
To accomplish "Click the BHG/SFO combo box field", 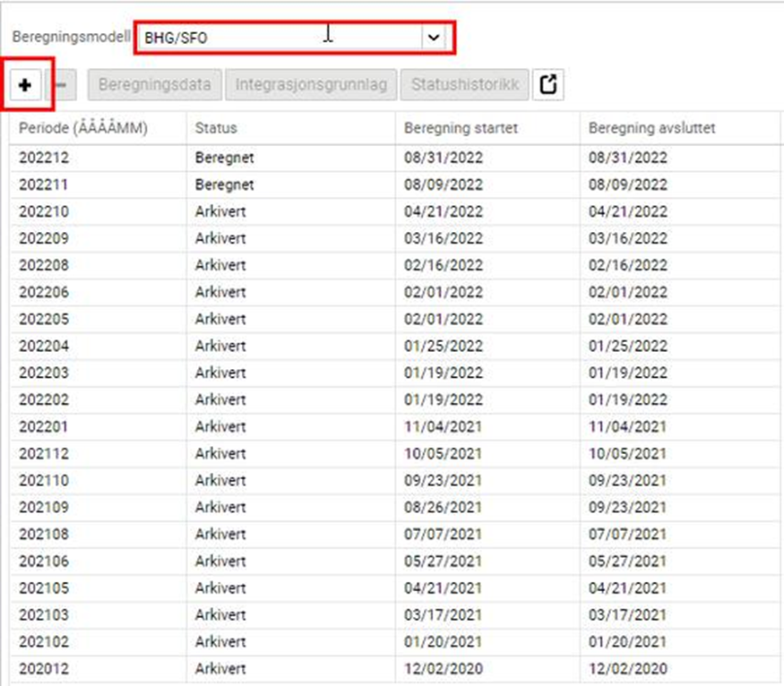I will (278, 38).
